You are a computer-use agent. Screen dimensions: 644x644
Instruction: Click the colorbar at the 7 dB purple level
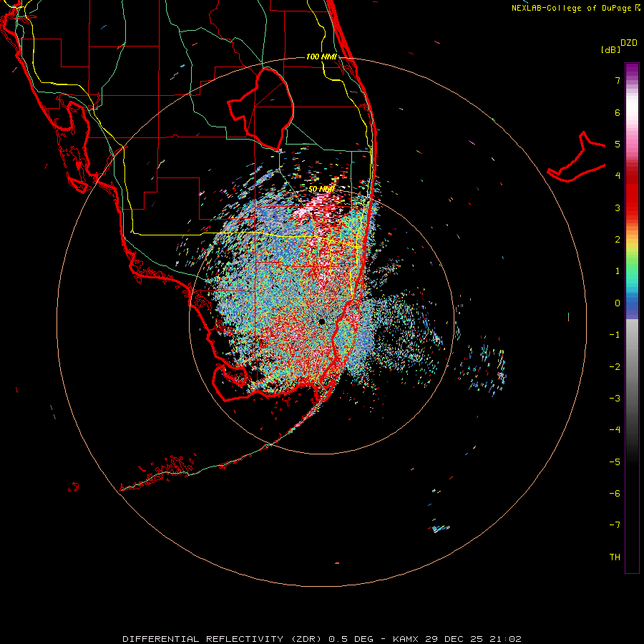pos(632,80)
